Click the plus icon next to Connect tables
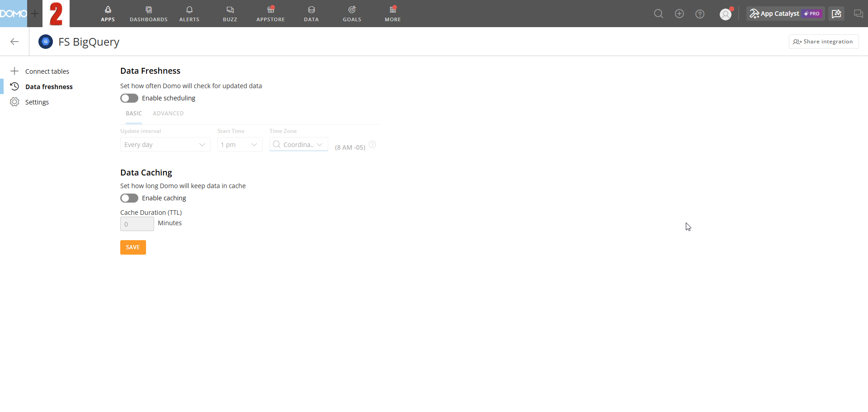The height and width of the screenshot is (412, 868). [14, 71]
